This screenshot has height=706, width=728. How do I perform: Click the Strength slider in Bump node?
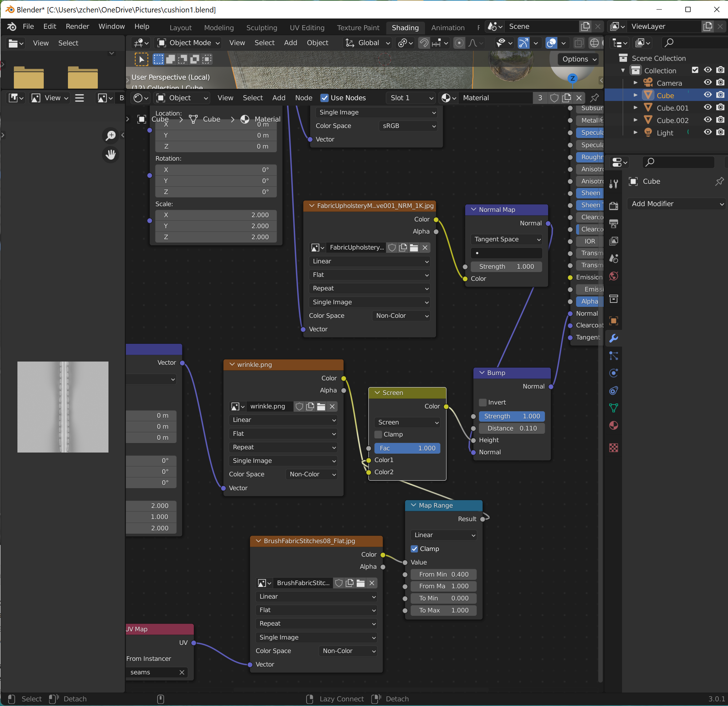click(x=511, y=416)
